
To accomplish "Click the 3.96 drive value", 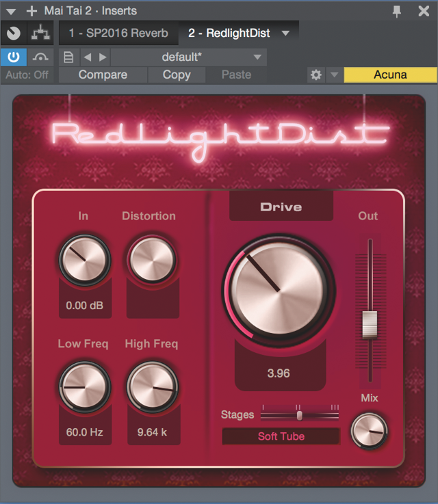I will tap(279, 373).
